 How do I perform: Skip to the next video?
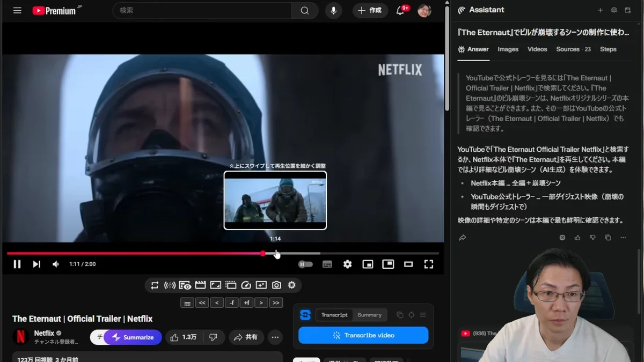coord(36,264)
